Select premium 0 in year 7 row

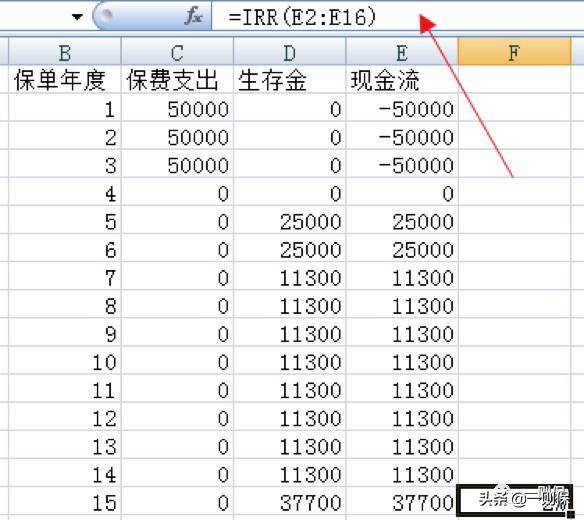click(177, 276)
